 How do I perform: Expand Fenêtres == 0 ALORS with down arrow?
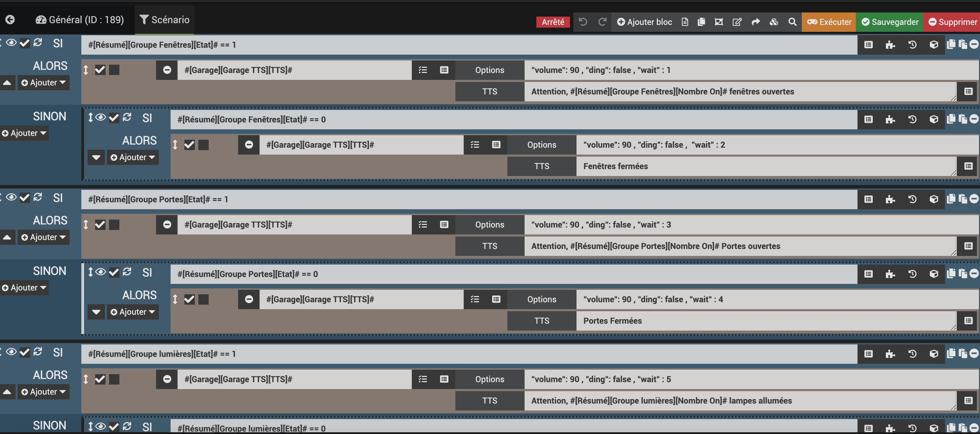(96, 157)
